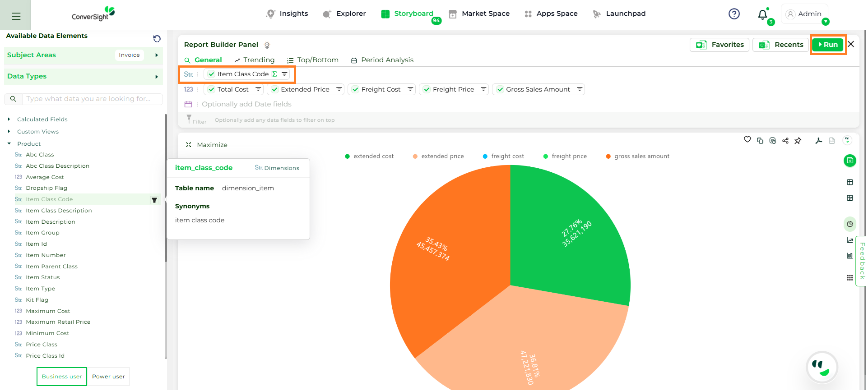Switch to the Trending tab
868x391 pixels.
tap(255, 60)
